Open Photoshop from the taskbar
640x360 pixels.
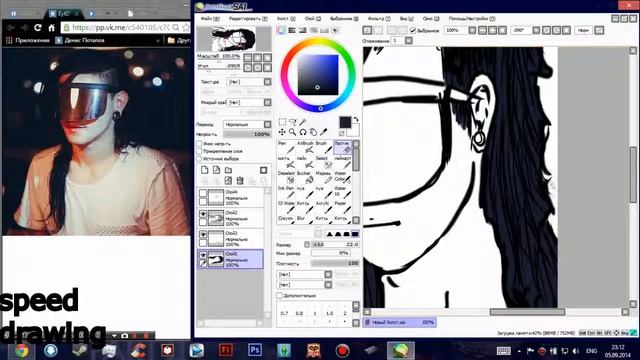tap(255, 350)
